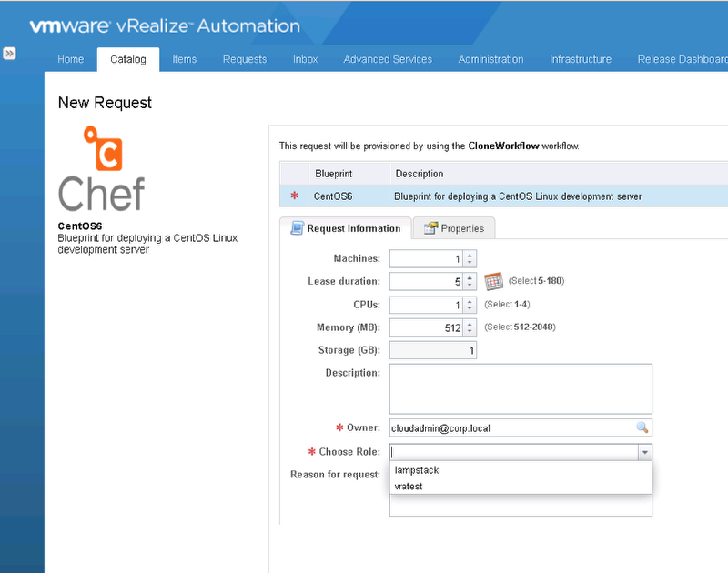Click into the Description text box
The height and width of the screenshot is (573, 728).
pos(521,388)
